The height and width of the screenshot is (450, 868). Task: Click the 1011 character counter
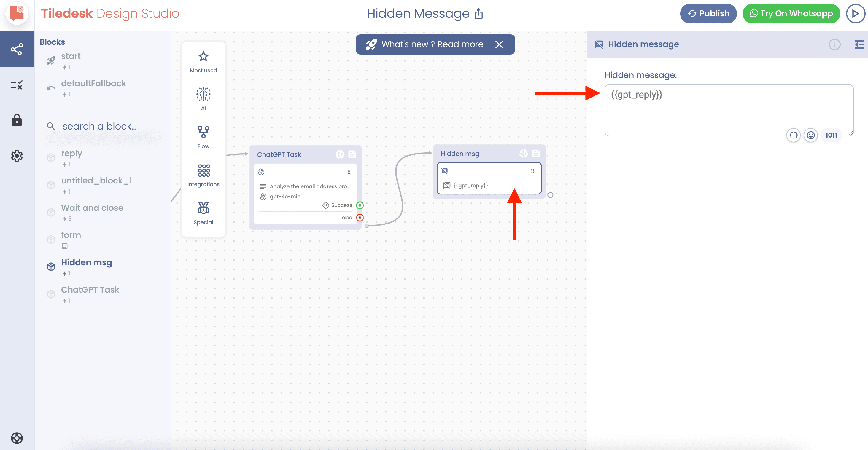(831, 135)
